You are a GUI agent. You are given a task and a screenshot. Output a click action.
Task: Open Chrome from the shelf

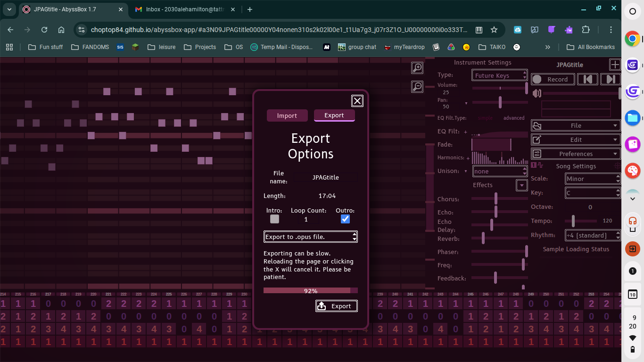click(633, 39)
